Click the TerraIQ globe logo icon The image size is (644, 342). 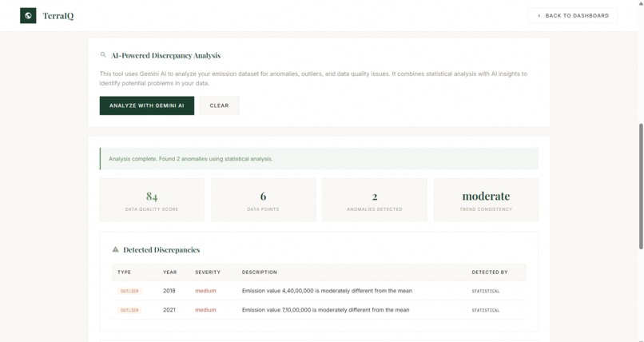(x=28, y=16)
